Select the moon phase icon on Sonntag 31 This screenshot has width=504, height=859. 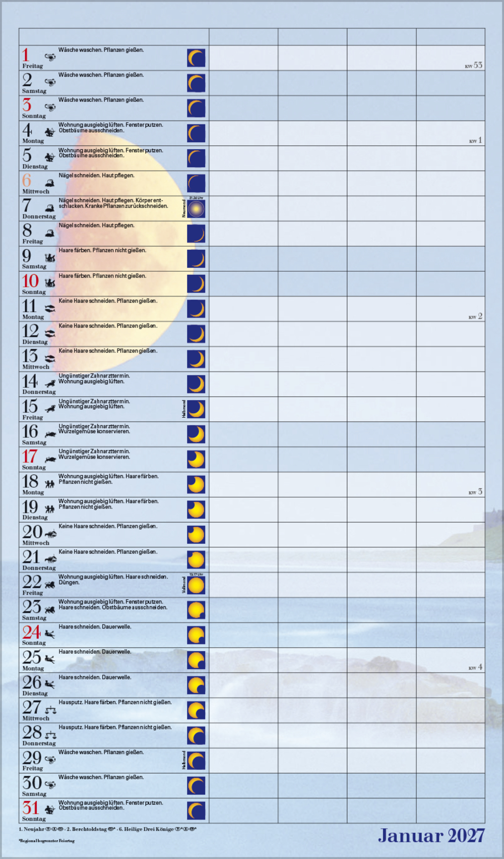[x=196, y=811]
